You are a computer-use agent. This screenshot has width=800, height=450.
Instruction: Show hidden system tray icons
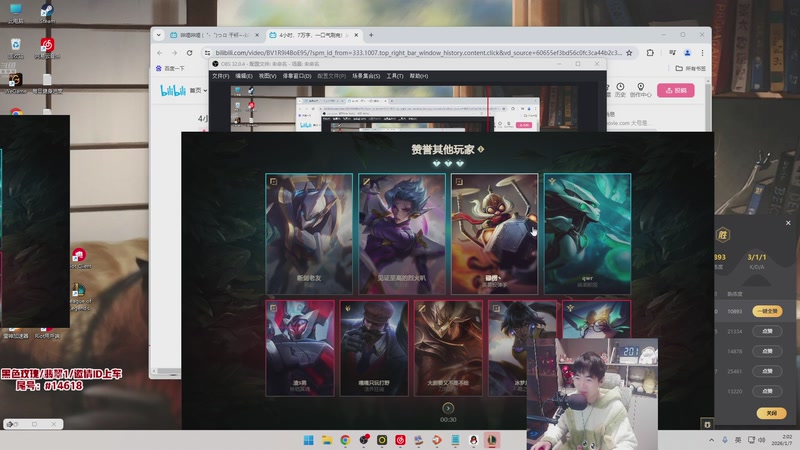click(x=711, y=440)
